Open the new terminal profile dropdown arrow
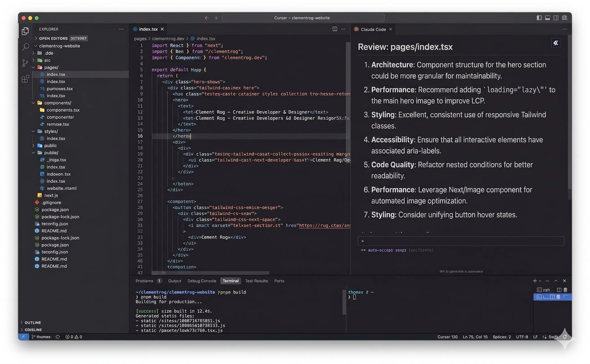This screenshot has width=590, height=364. pos(540,281)
